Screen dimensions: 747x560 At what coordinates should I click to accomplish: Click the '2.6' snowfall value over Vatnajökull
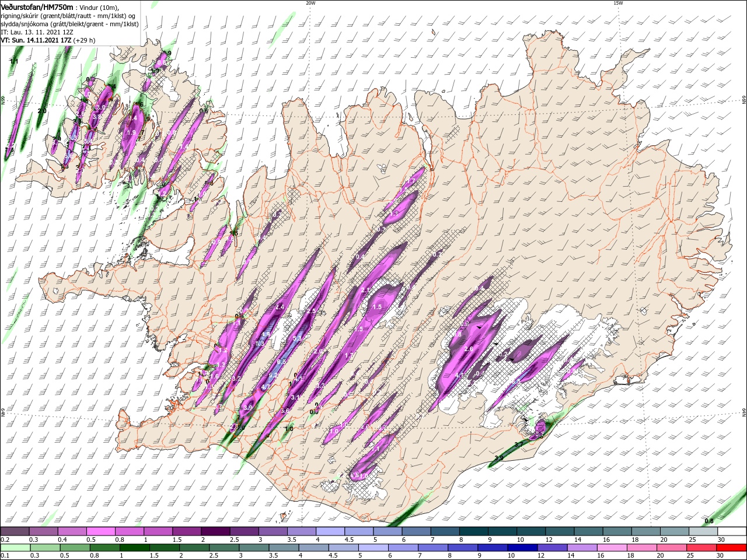[x=468, y=349]
